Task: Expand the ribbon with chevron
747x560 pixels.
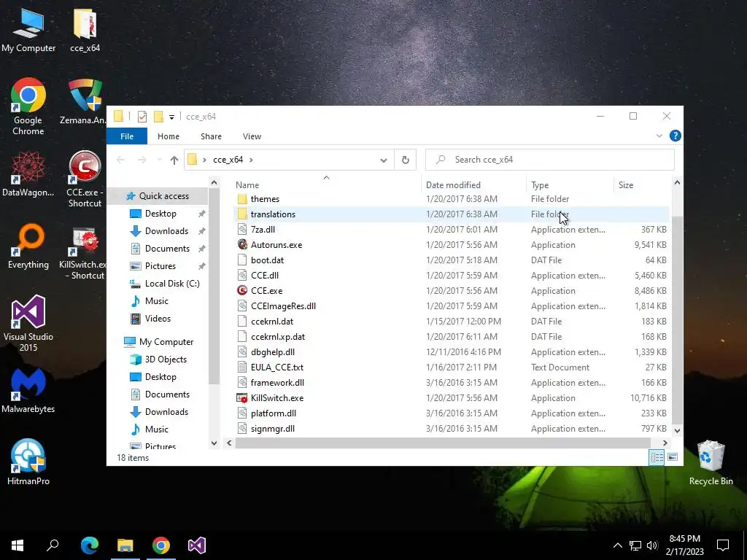Action: point(659,136)
